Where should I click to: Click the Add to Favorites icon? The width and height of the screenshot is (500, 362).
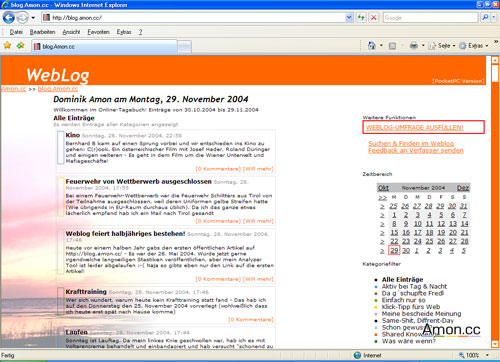pyautogui.click(x=20, y=45)
